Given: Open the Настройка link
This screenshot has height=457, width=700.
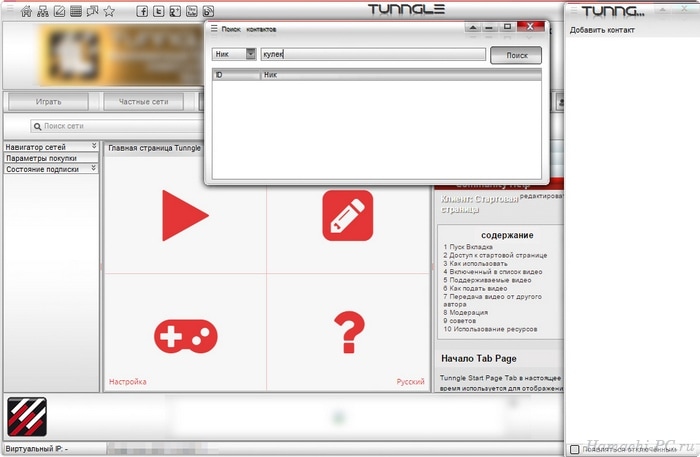Looking at the screenshot, I should [x=128, y=382].
